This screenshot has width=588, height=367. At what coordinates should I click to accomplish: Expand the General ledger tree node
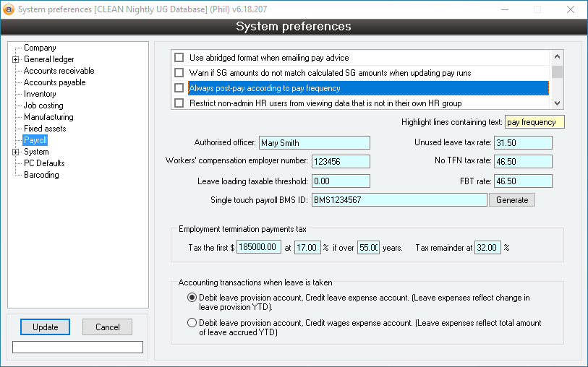coord(16,59)
